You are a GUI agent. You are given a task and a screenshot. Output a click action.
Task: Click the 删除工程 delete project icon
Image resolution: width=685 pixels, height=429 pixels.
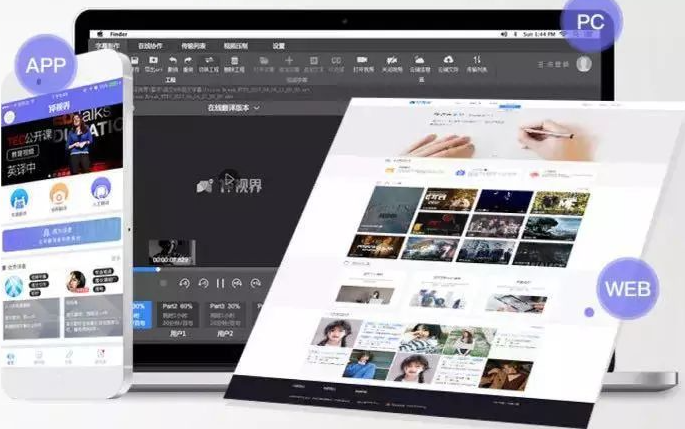coord(235,60)
